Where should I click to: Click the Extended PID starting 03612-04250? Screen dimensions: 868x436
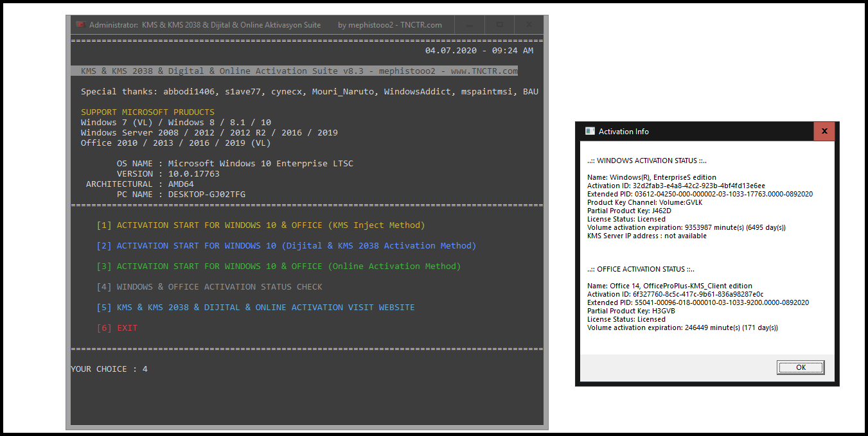pos(700,194)
